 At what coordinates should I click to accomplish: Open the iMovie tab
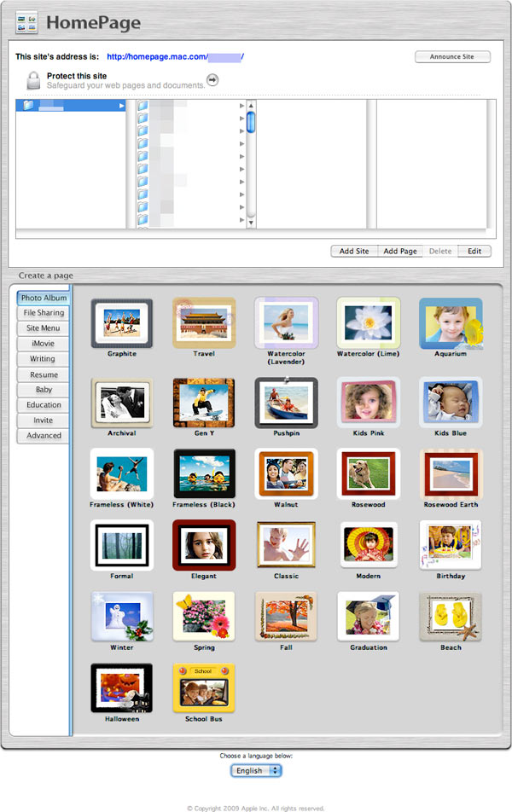(44, 344)
